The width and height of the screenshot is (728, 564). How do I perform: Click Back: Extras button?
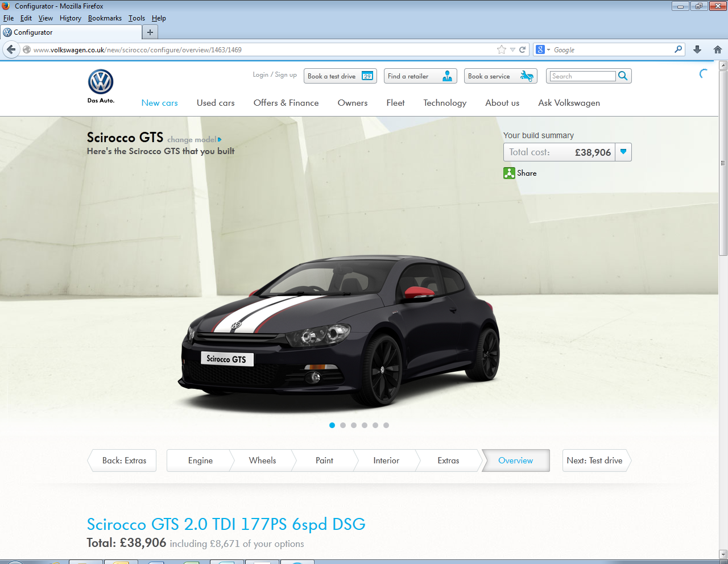tap(122, 461)
